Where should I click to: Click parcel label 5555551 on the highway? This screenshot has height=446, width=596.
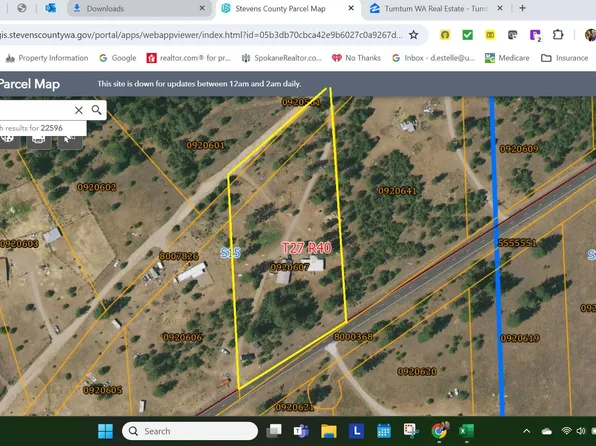click(517, 243)
